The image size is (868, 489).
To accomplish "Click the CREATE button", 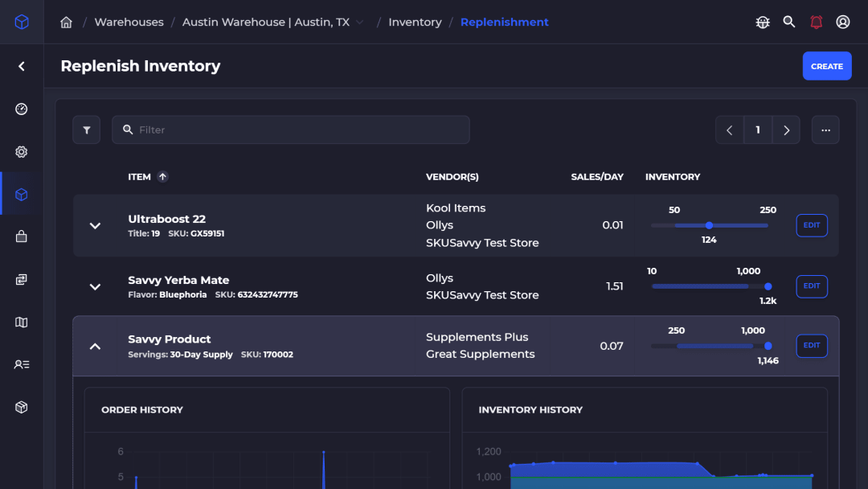I will (827, 66).
